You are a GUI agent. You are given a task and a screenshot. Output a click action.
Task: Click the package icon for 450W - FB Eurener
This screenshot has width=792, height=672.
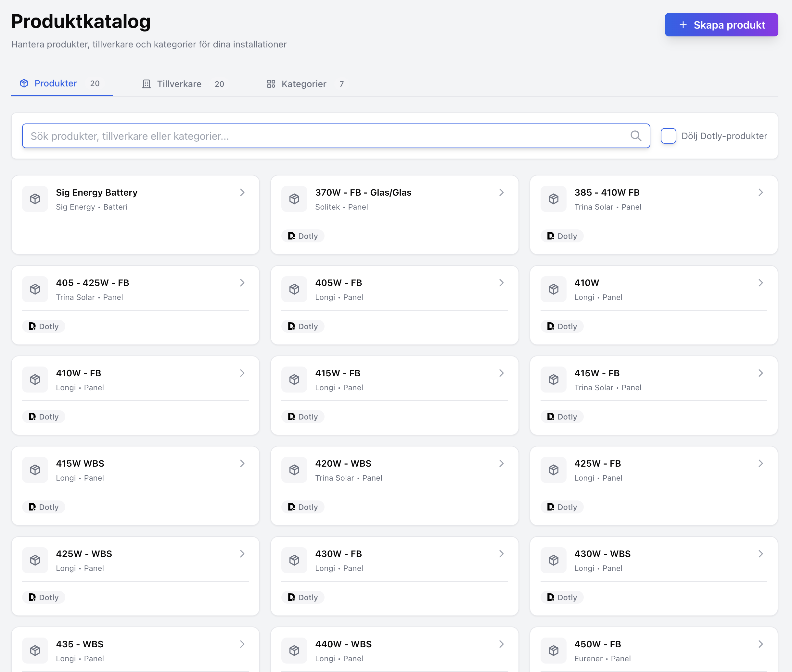pyautogui.click(x=553, y=650)
